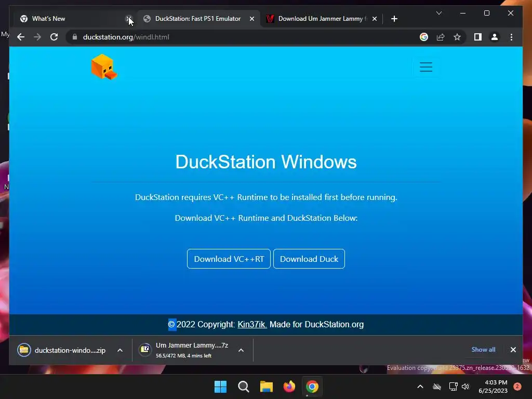Viewport: 532px width, 399px height.
Task: Expand options for duckstation zip download
Action: click(x=120, y=350)
